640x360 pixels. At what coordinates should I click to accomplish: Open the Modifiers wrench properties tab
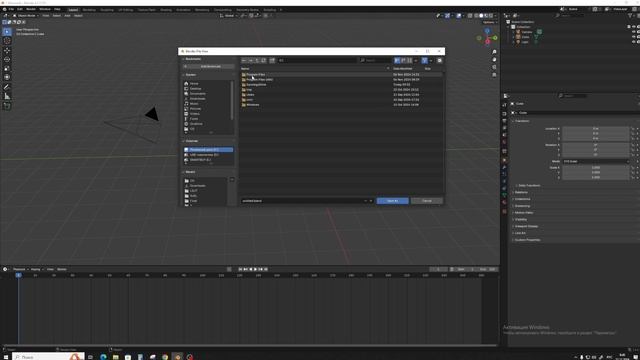tap(504, 167)
